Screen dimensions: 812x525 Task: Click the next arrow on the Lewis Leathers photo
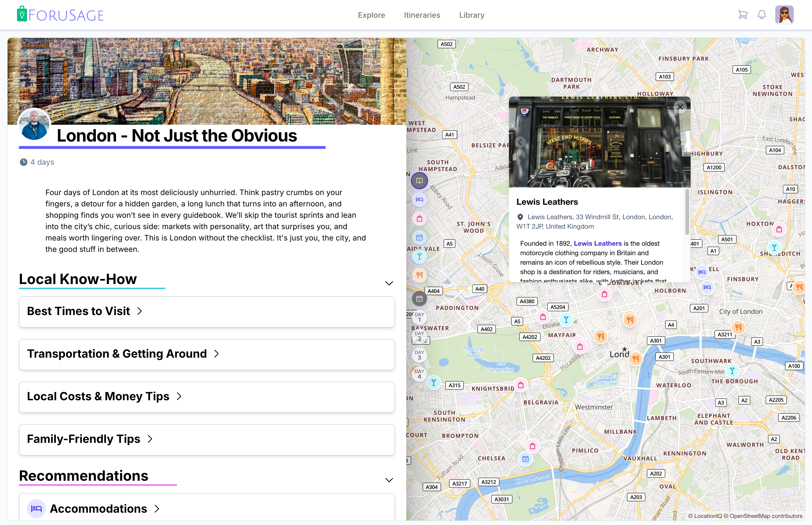679,142
